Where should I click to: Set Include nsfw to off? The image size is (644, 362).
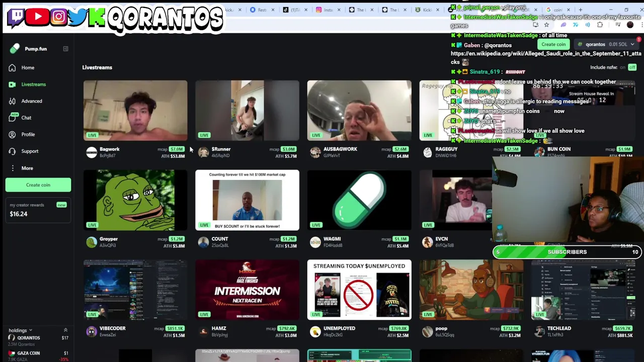point(632,67)
